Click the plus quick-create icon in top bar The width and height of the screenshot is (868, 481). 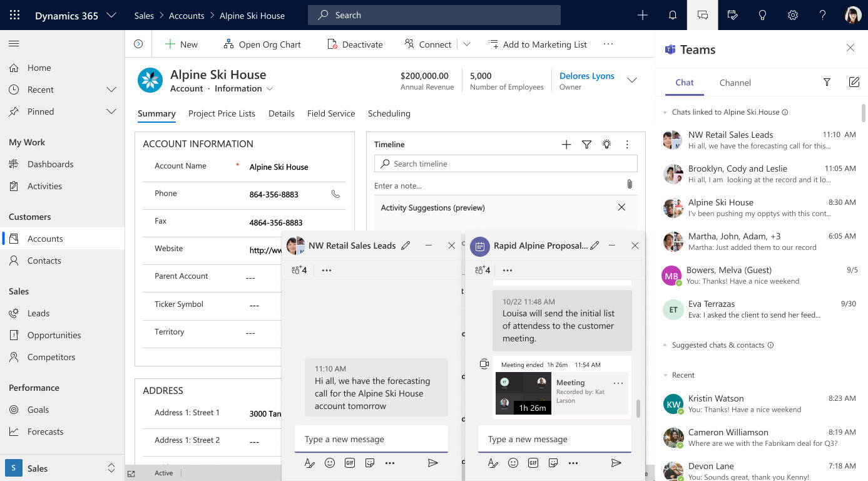coord(643,15)
